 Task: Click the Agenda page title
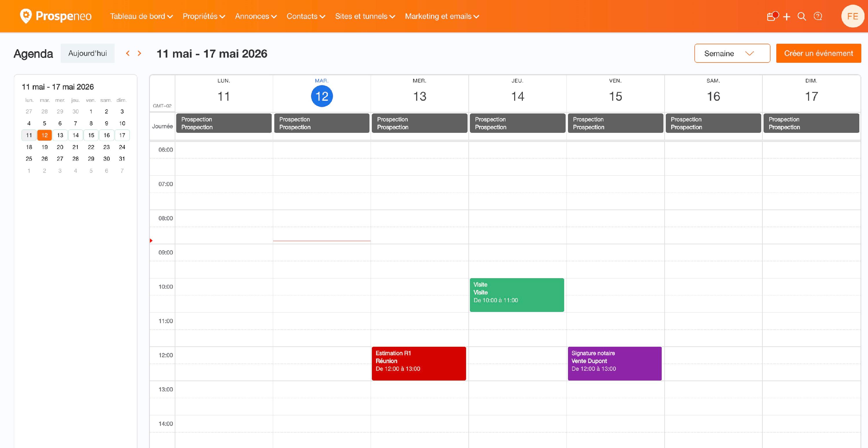click(x=33, y=54)
